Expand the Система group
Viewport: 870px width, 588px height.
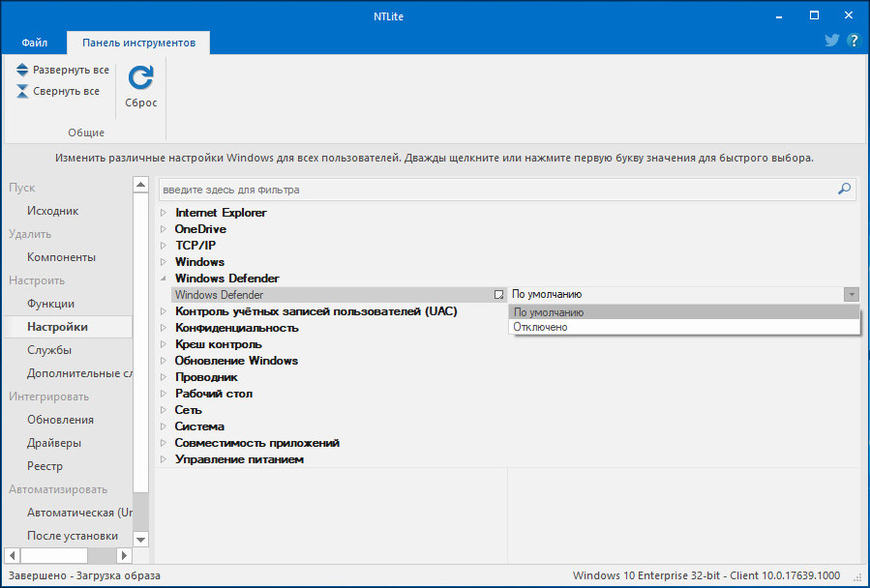coord(164,426)
